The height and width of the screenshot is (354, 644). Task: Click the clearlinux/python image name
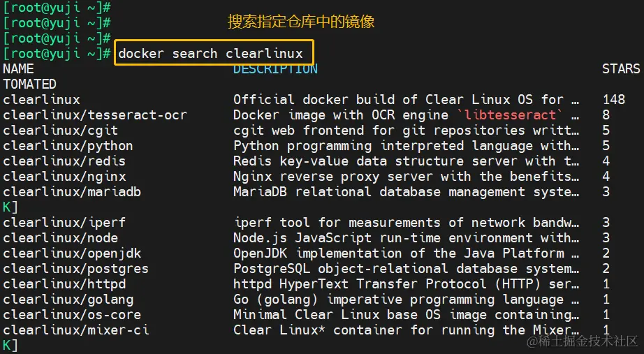coord(68,146)
